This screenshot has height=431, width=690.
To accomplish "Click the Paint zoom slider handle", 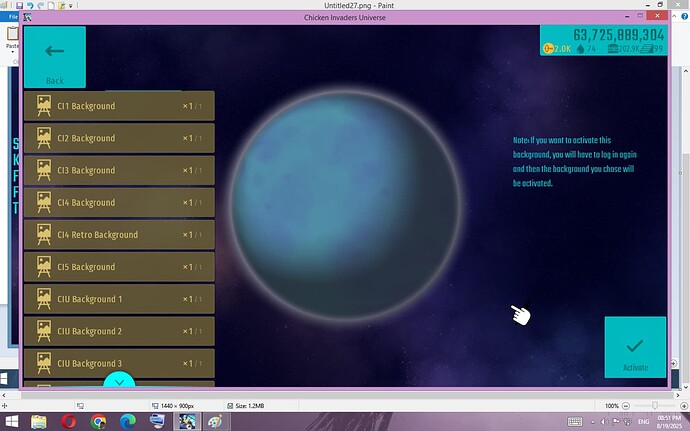I will [x=655, y=406].
